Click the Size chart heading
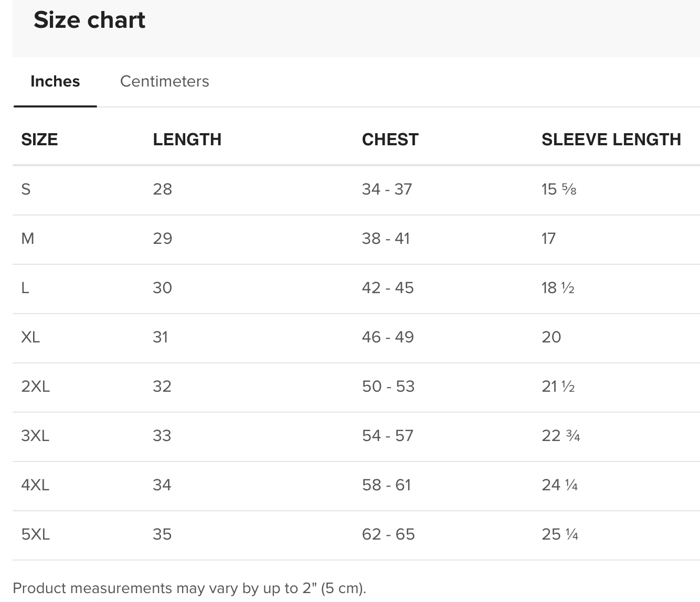 tap(90, 20)
